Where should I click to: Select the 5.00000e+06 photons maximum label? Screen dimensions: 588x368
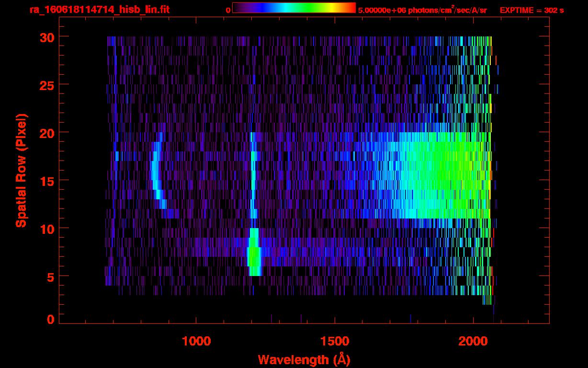click(x=422, y=10)
